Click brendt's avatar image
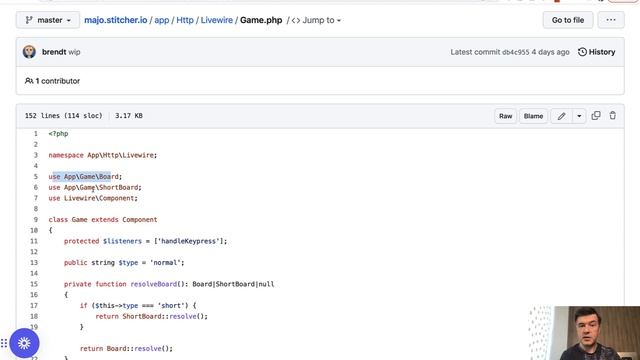The height and width of the screenshot is (360, 640). [x=29, y=52]
